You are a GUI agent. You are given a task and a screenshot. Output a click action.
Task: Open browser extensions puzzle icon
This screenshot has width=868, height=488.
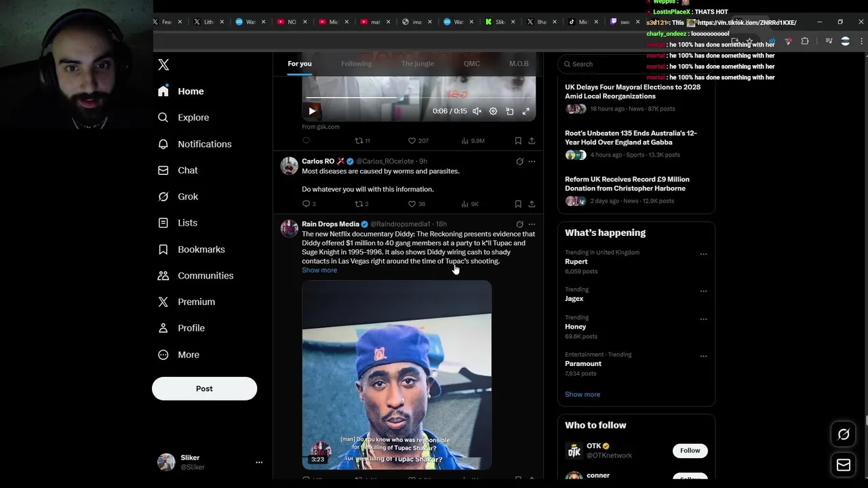[805, 41]
